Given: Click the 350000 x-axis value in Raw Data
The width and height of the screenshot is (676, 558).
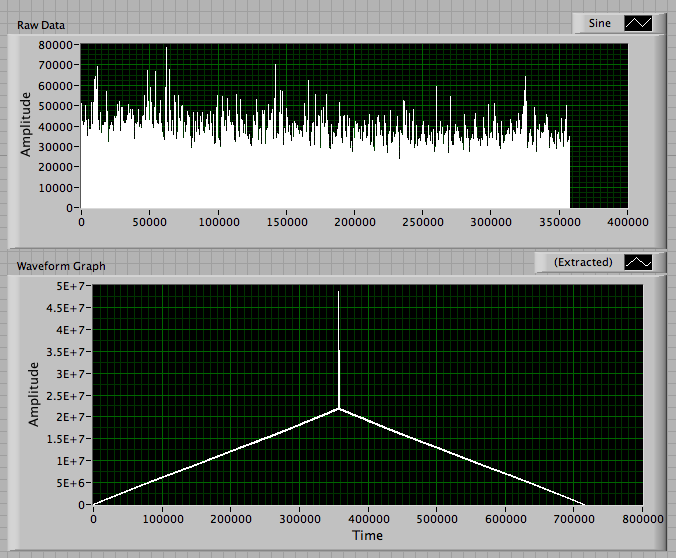Looking at the screenshot, I should [560, 222].
